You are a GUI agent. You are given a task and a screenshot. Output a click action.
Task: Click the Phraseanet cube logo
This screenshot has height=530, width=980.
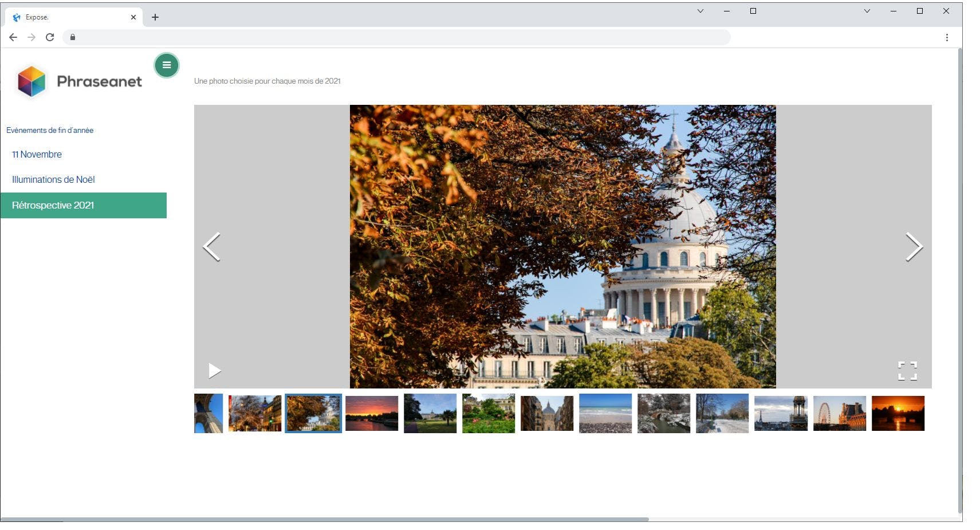tap(32, 81)
